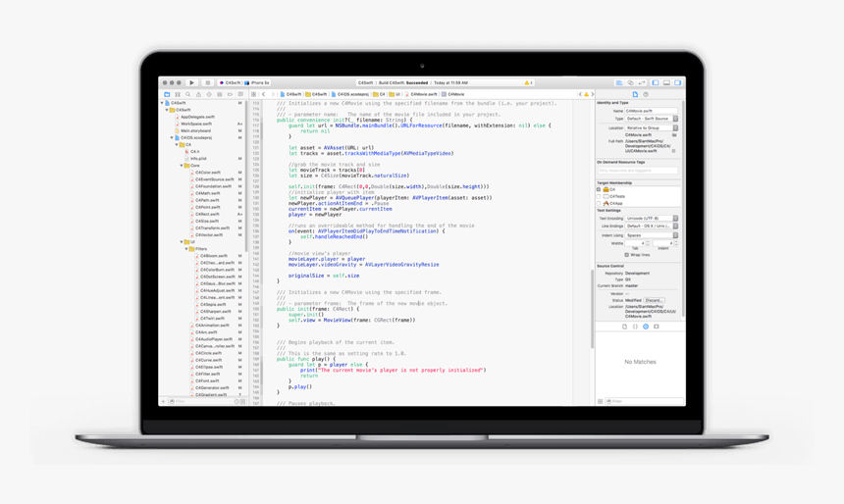Jump to previous issue arrow
This screenshot has height=504, width=844.
point(580,94)
